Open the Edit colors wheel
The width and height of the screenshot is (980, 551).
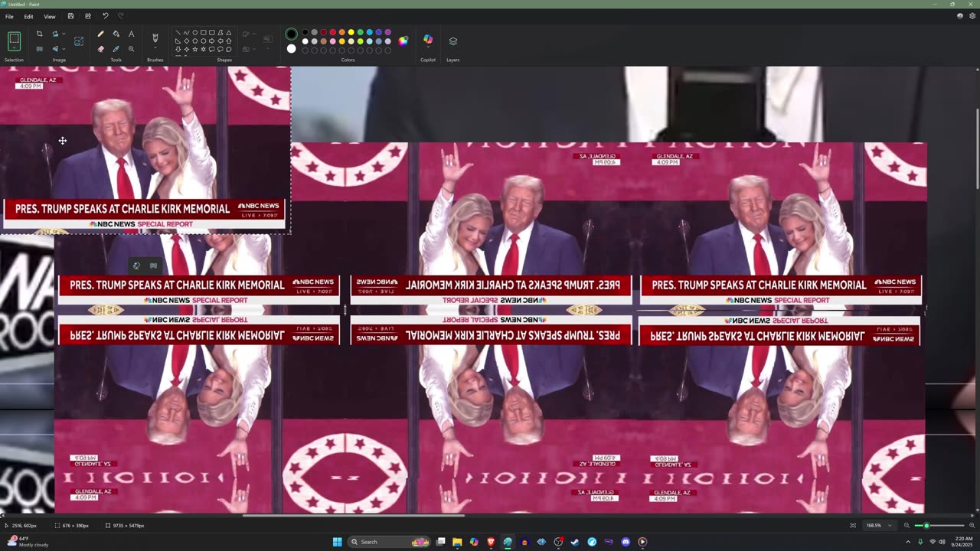coord(403,41)
